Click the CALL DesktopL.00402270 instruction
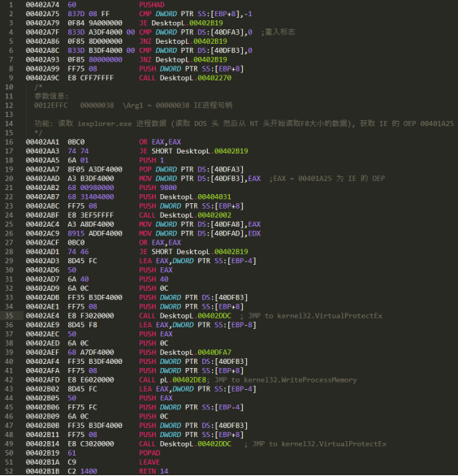 pos(185,78)
